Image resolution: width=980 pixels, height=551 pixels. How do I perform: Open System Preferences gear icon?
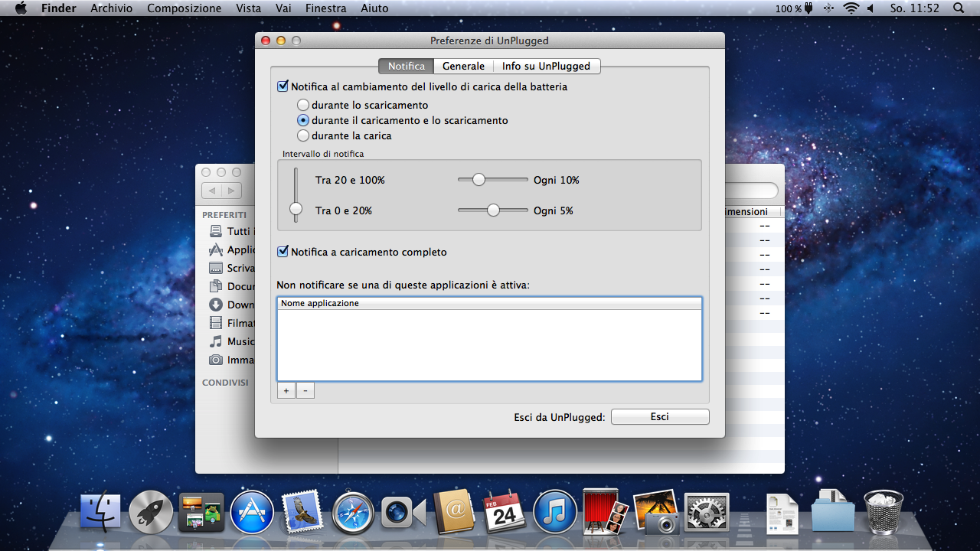click(x=706, y=511)
